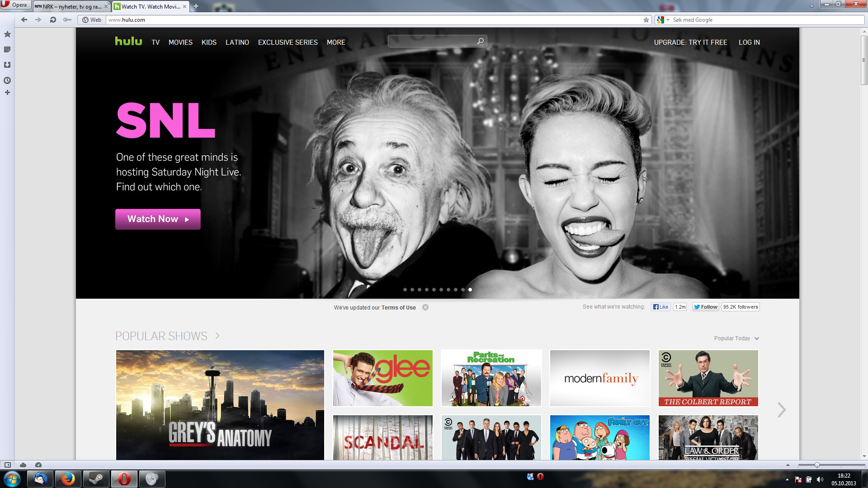Open Firefox from the taskbar
Screen dimensions: 868x488
tap(68, 479)
